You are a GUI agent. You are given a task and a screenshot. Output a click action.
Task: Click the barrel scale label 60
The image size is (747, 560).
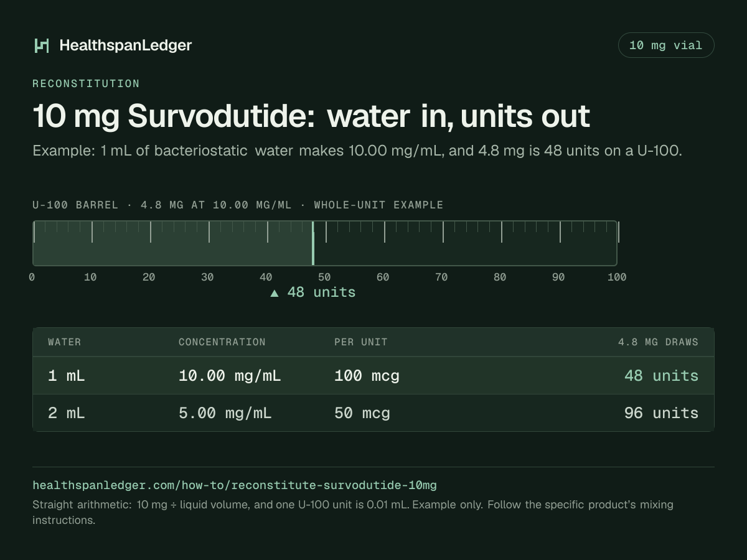(x=383, y=277)
